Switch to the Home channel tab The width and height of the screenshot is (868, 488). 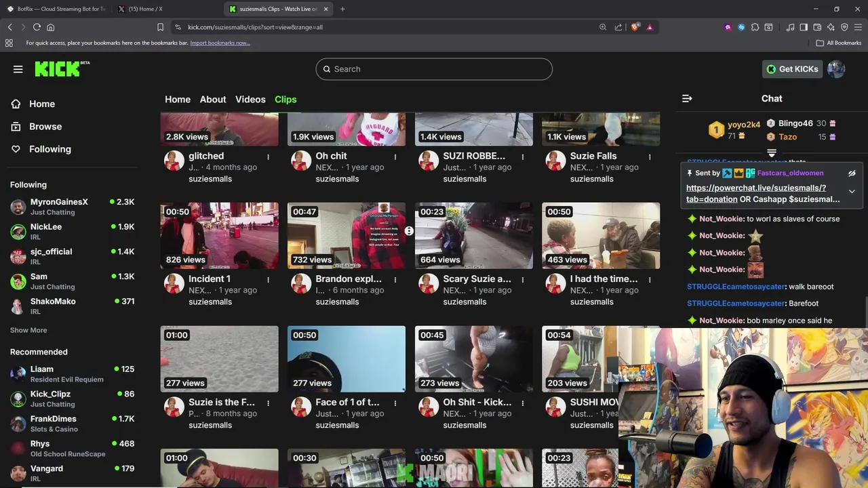178,99
